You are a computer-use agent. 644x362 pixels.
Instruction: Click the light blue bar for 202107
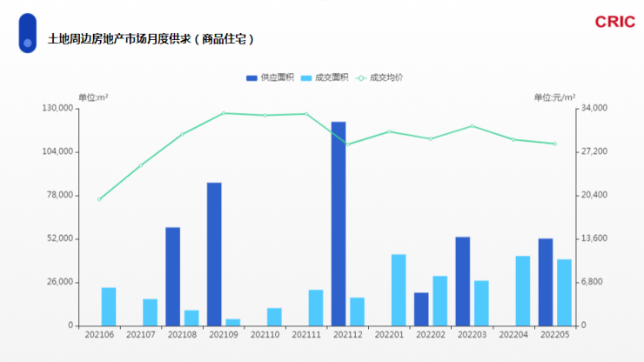click(150, 312)
